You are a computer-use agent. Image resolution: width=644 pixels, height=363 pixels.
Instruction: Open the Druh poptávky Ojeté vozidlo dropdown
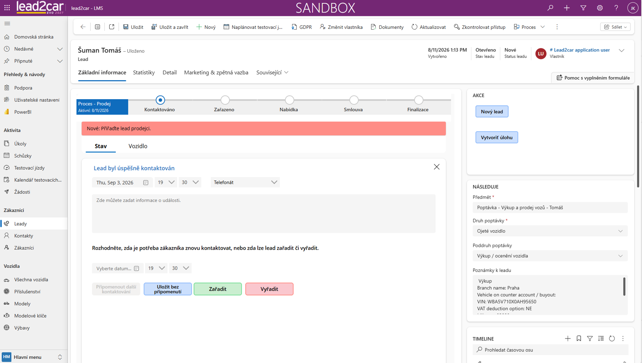click(550, 231)
